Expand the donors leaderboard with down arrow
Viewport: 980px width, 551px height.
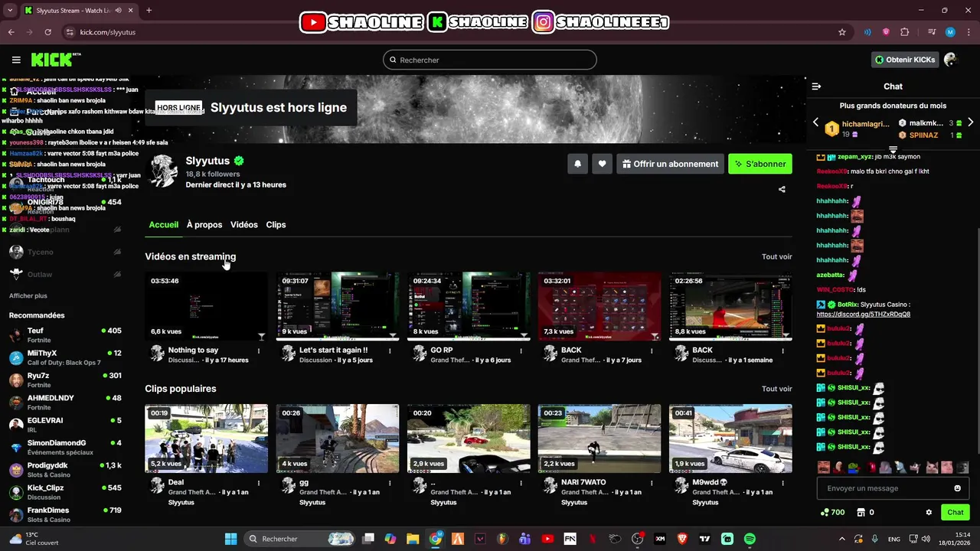pyautogui.click(x=893, y=149)
